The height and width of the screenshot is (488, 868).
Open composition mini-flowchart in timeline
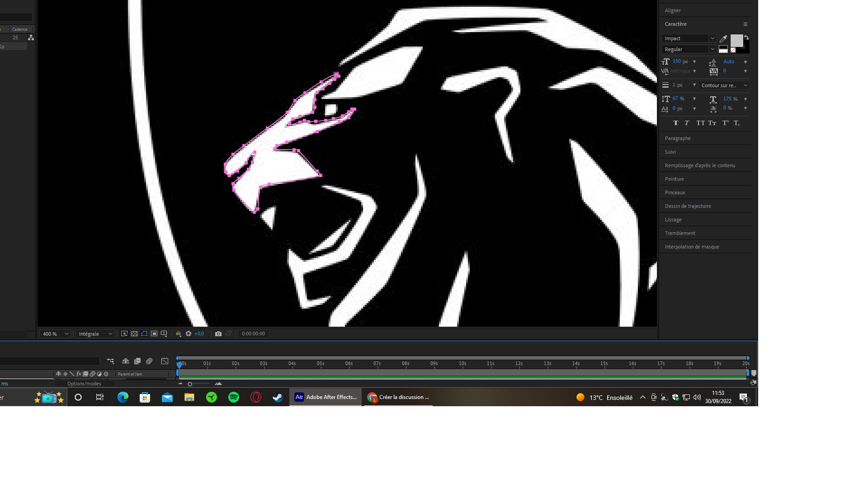(x=110, y=361)
